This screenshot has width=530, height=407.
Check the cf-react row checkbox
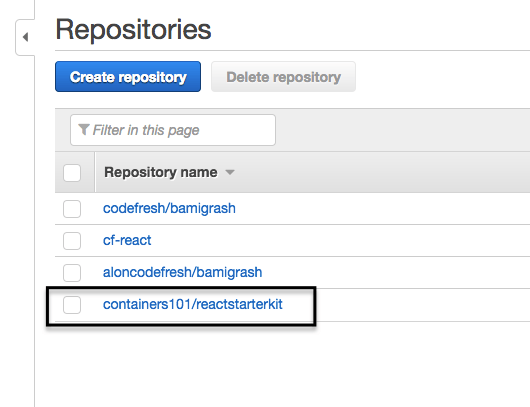coord(72,241)
